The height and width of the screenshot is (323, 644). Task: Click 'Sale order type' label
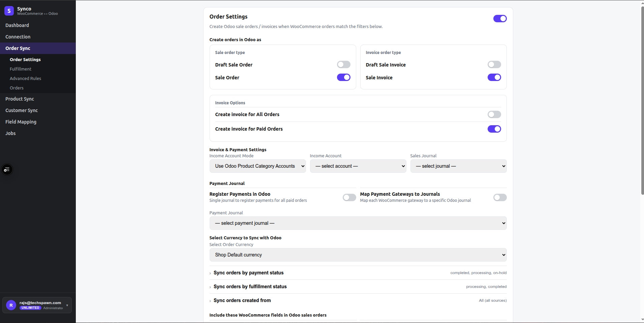230,53
